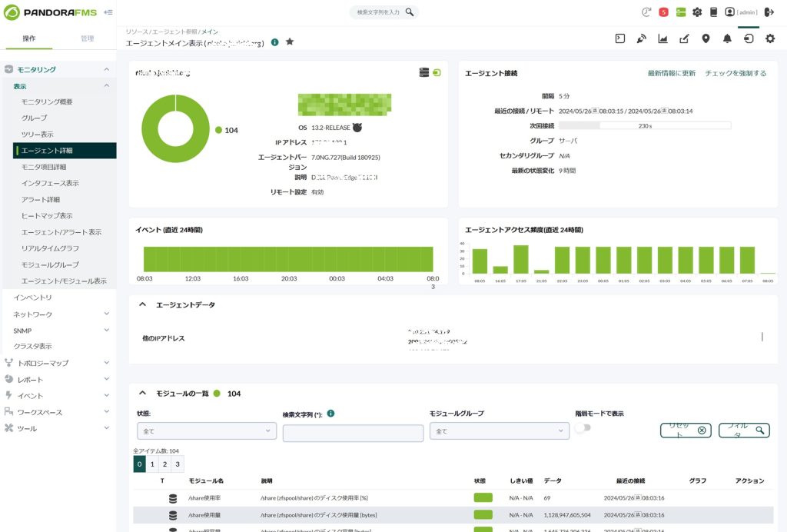The width and height of the screenshot is (787, 532).
Task: Open the remote console terminal icon
Action: (620, 38)
